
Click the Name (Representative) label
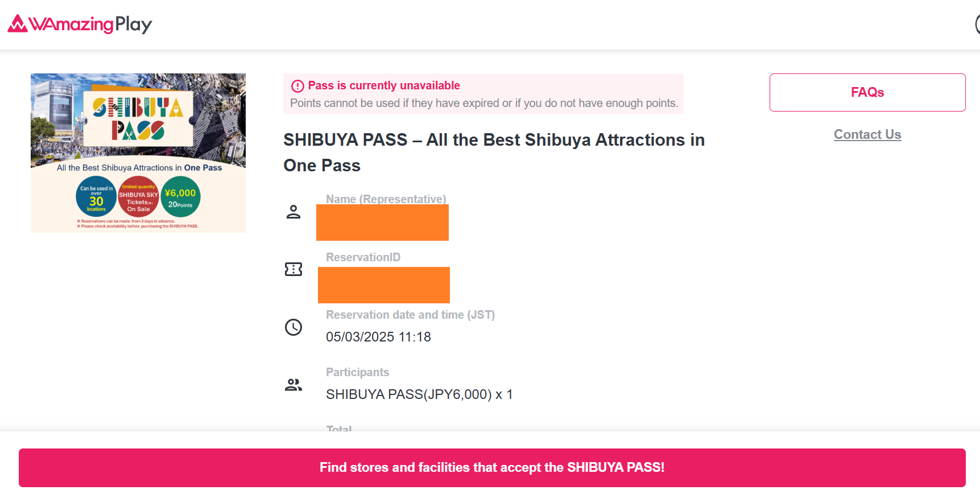tap(386, 199)
